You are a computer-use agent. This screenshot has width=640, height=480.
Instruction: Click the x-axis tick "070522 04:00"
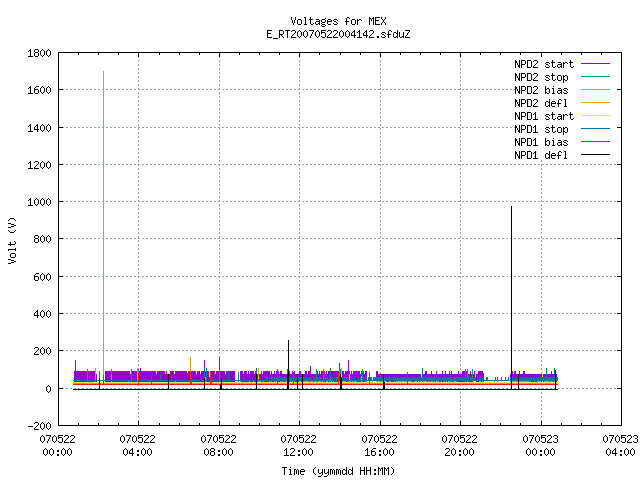pyautogui.click(x=138, y=446)
